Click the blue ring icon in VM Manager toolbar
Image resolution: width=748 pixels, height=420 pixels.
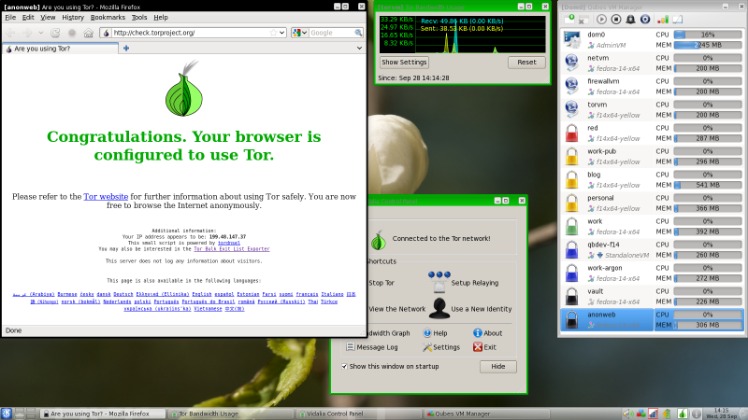point(645,19)
